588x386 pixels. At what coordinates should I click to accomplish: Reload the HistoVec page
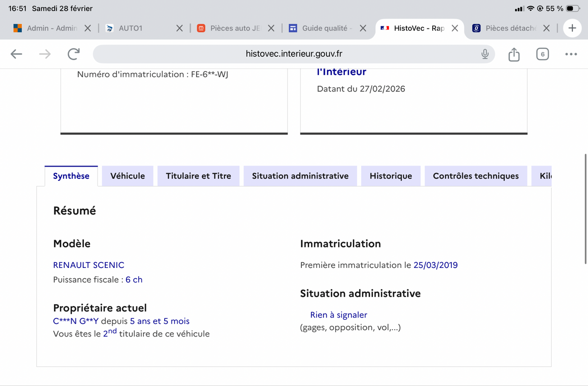click(73, 54)
